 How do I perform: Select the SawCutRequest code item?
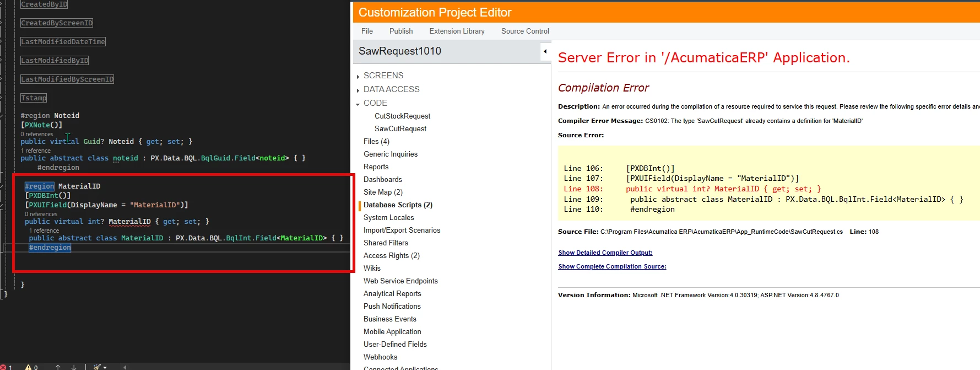[400, 128]
